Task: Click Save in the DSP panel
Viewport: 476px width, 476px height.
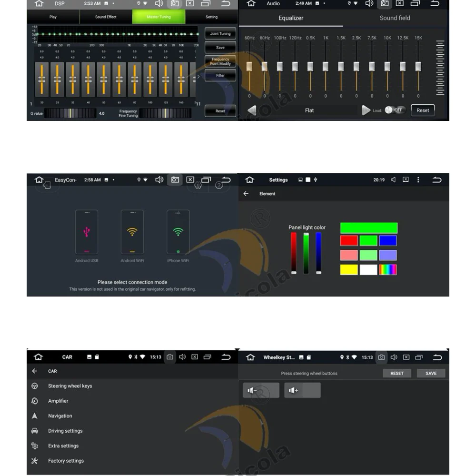Action: pos(220,48)
